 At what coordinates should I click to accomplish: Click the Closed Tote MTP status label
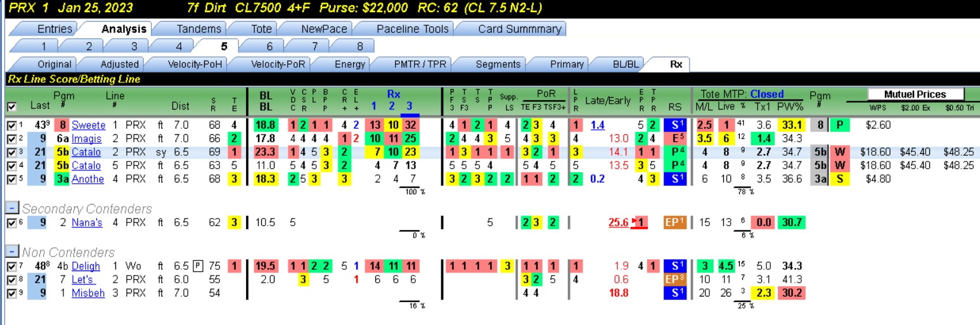point(767,94)
